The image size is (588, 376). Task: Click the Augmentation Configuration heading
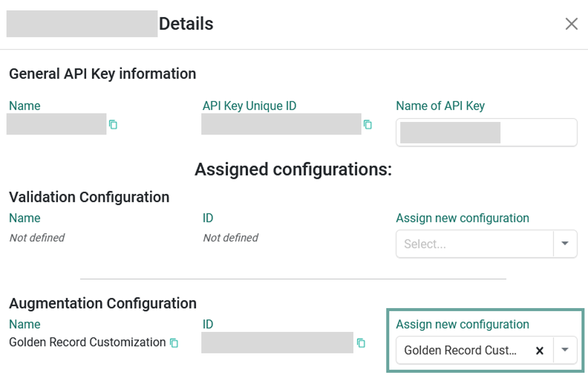pyautogui.click(x=103, y=304)
